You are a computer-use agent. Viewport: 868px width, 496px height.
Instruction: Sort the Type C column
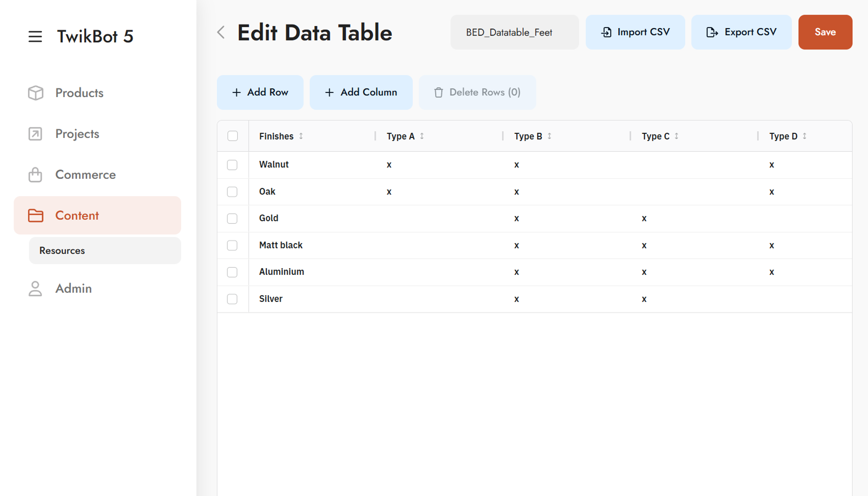(x=677, y=136)
